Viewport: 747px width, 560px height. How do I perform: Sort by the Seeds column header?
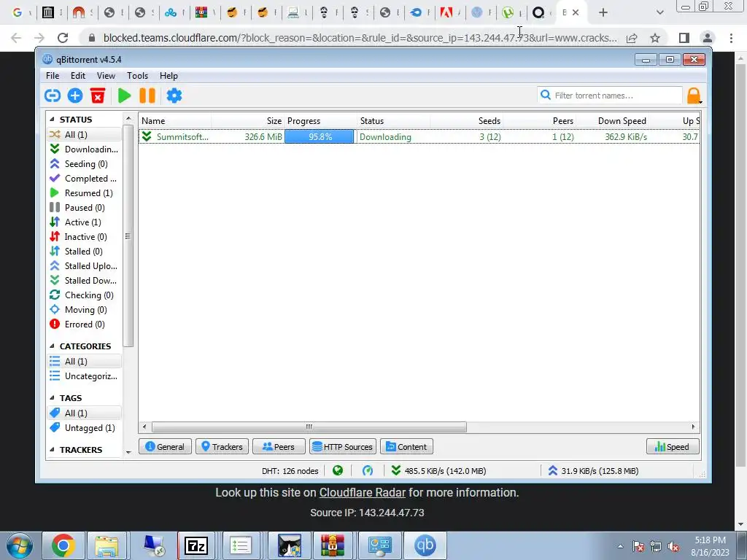[467, 121]
